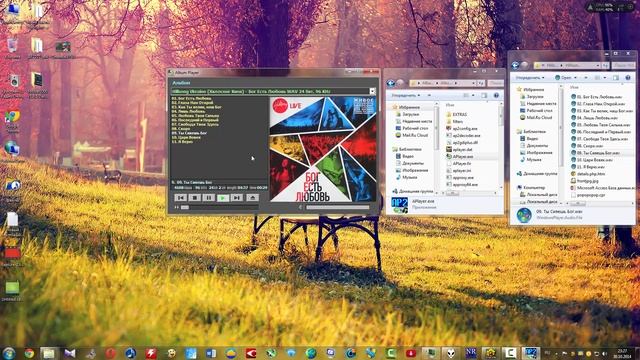Click the Windows Start button

9,353
